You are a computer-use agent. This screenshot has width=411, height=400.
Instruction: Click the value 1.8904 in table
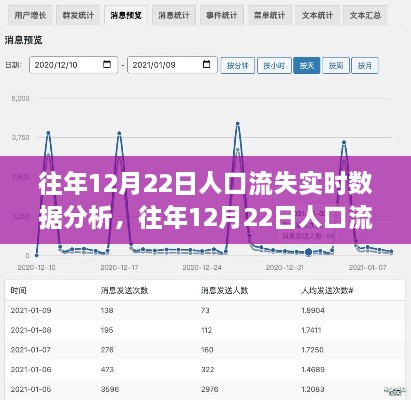[313, 310]
